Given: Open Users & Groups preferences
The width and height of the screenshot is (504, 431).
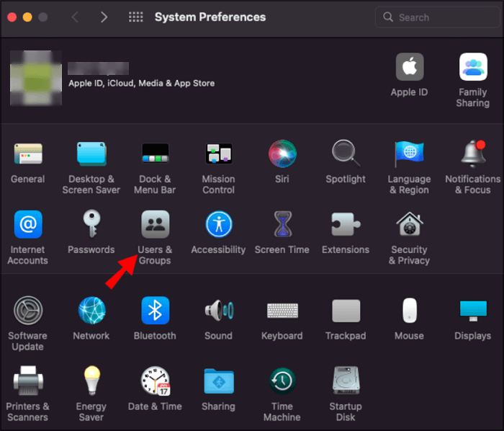Looking at the screenshot, I should click(x=155, y=225).
